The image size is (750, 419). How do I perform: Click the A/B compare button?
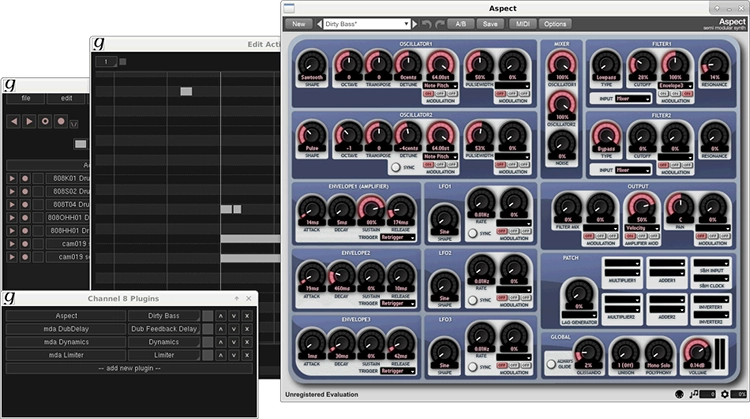461,24
